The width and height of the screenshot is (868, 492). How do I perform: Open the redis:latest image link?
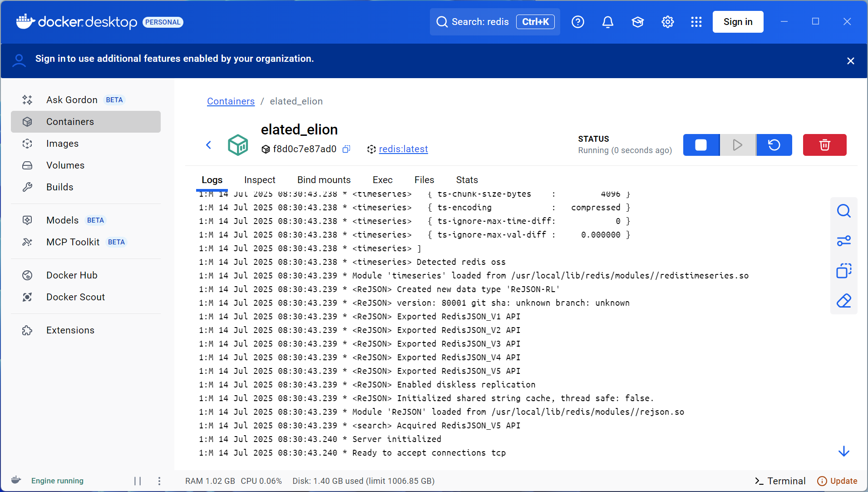(x=404, y=149)
